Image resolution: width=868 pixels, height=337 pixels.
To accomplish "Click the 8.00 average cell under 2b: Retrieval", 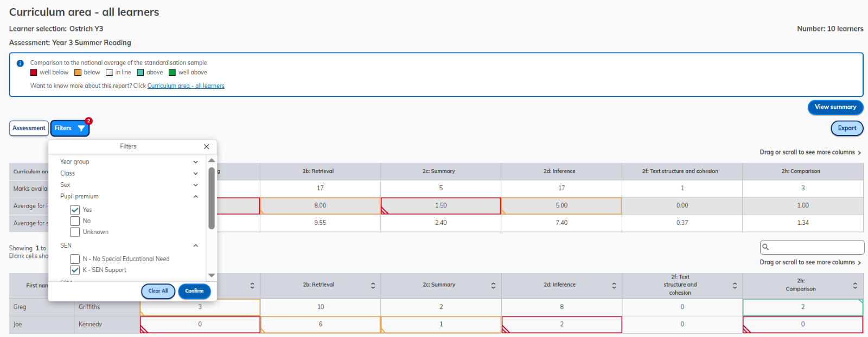I will point(320,206).
